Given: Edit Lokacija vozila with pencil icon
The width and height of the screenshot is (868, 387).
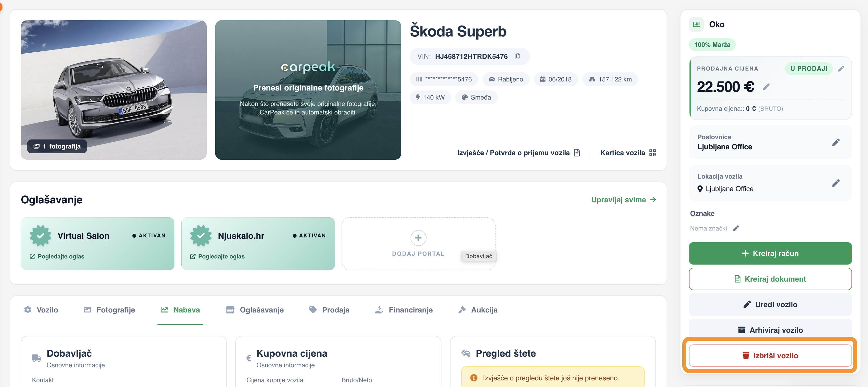Looking at the screenshot, I should click(x=836, y=183).
